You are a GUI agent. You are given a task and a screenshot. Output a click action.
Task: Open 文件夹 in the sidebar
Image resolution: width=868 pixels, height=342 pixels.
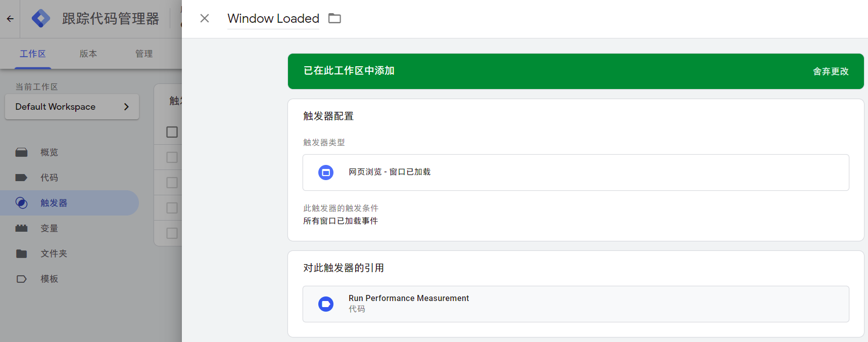[x=69, y=253]
